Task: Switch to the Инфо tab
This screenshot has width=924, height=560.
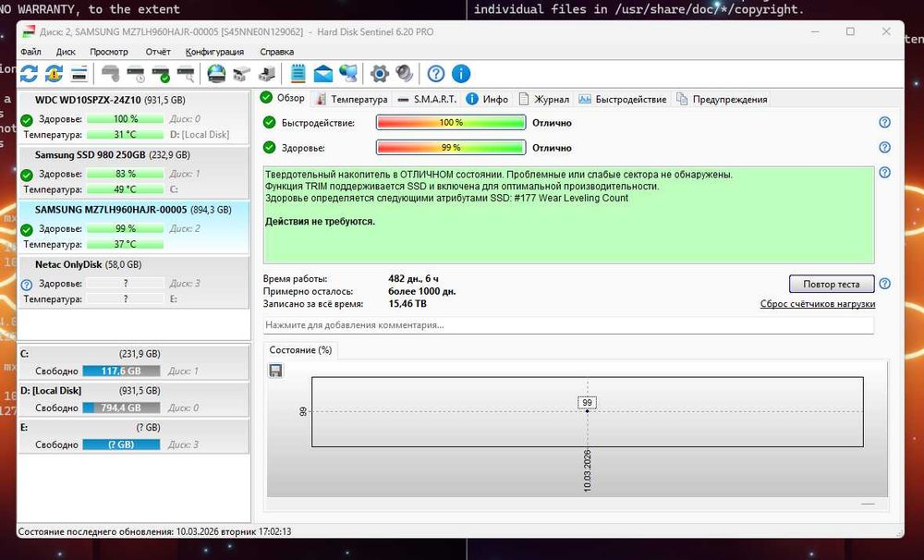Action: coord(487,99)
